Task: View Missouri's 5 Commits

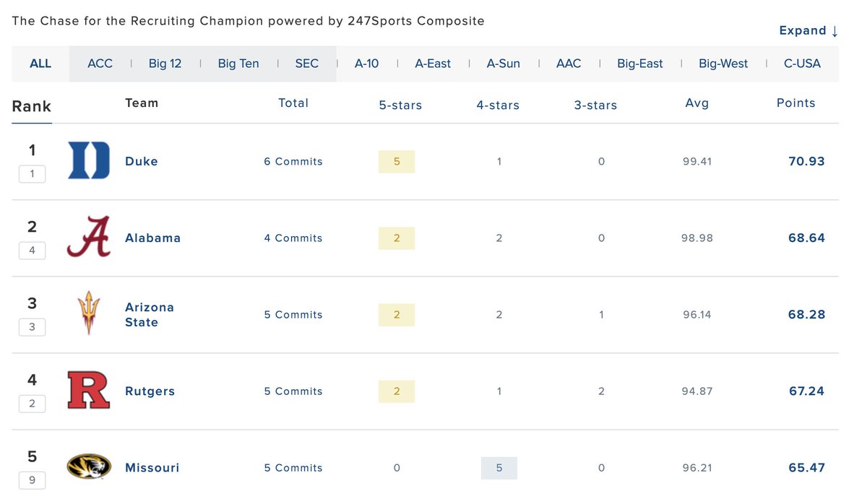Action: click(x=293, y=467)
